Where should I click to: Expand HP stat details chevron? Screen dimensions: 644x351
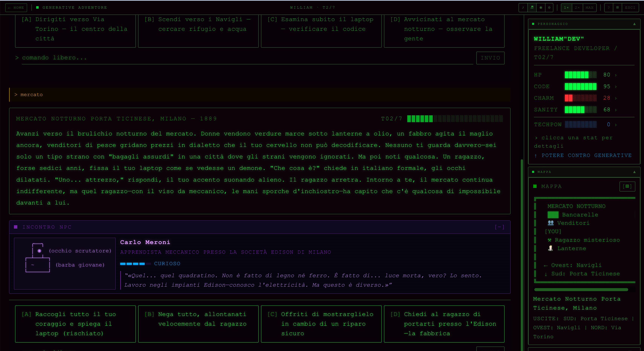616,75
